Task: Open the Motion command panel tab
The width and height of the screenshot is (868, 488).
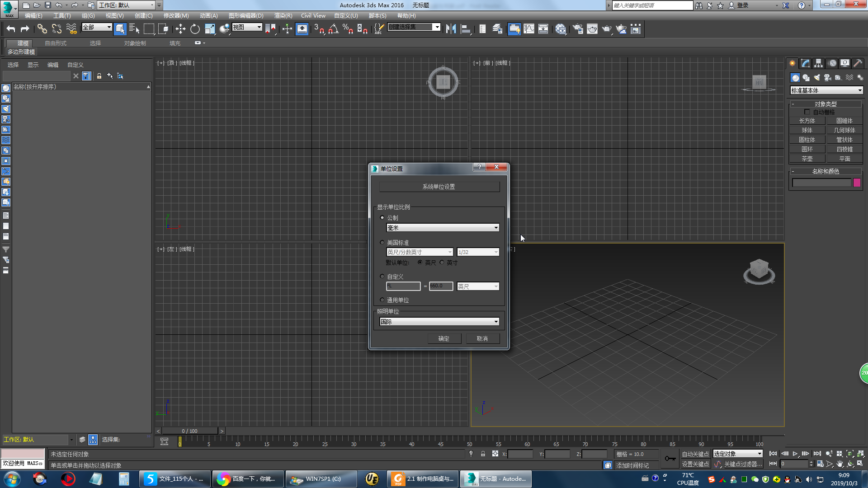Action: (832, 63)
